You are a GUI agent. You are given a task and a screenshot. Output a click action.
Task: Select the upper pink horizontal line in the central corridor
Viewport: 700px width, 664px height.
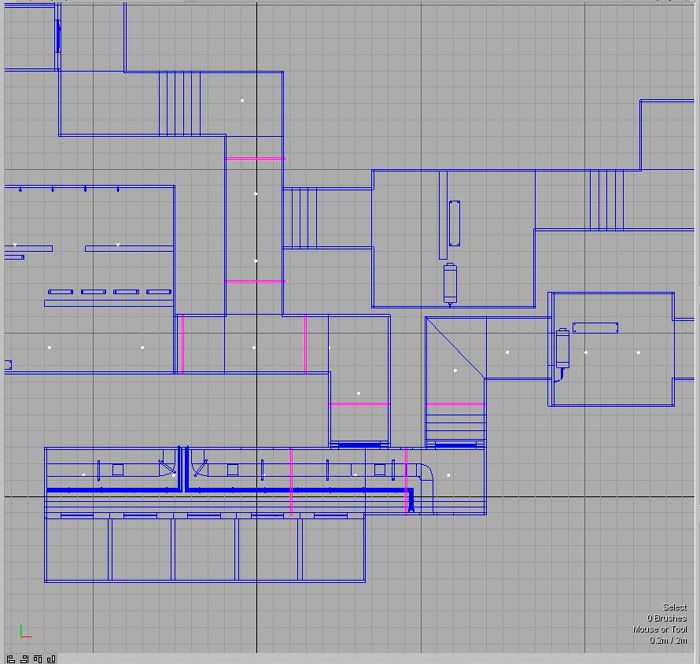255,159
